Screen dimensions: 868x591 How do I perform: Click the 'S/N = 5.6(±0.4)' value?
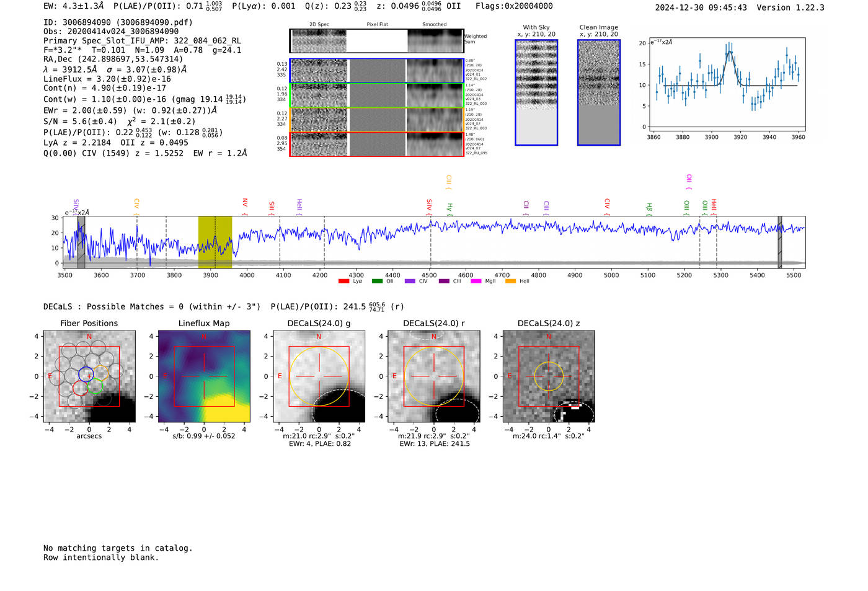80,122
